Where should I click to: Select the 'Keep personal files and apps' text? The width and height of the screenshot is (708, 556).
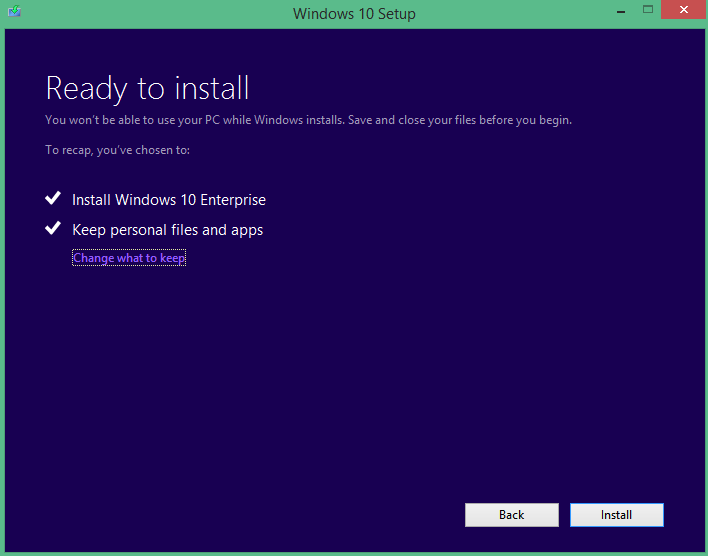tap(168, 230)
